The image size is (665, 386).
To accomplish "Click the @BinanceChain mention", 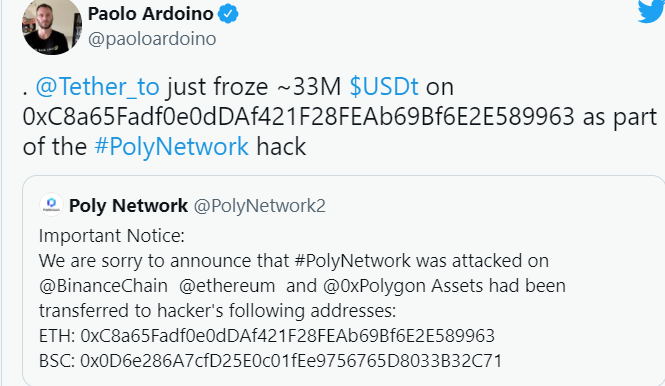I will point(103,286).
